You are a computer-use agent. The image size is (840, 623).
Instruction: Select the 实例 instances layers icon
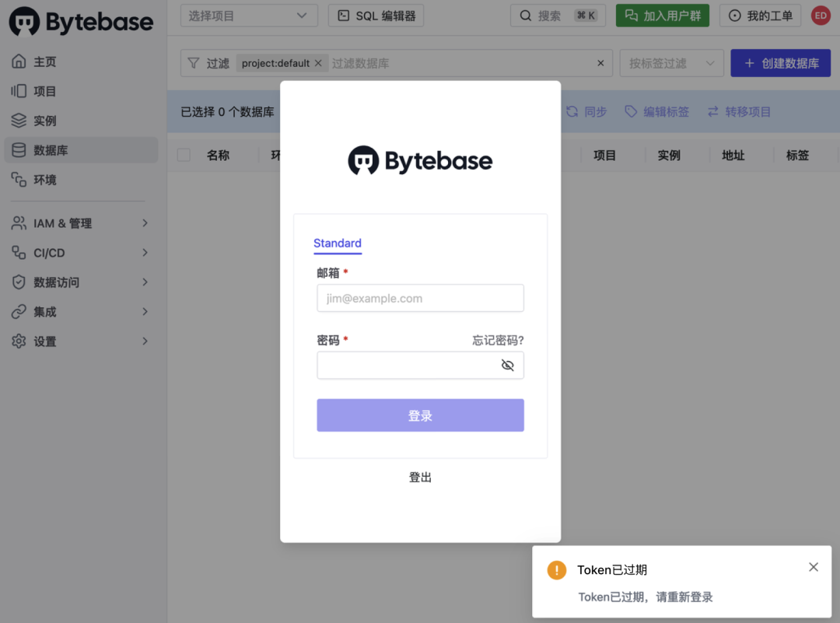click(19, 121)
